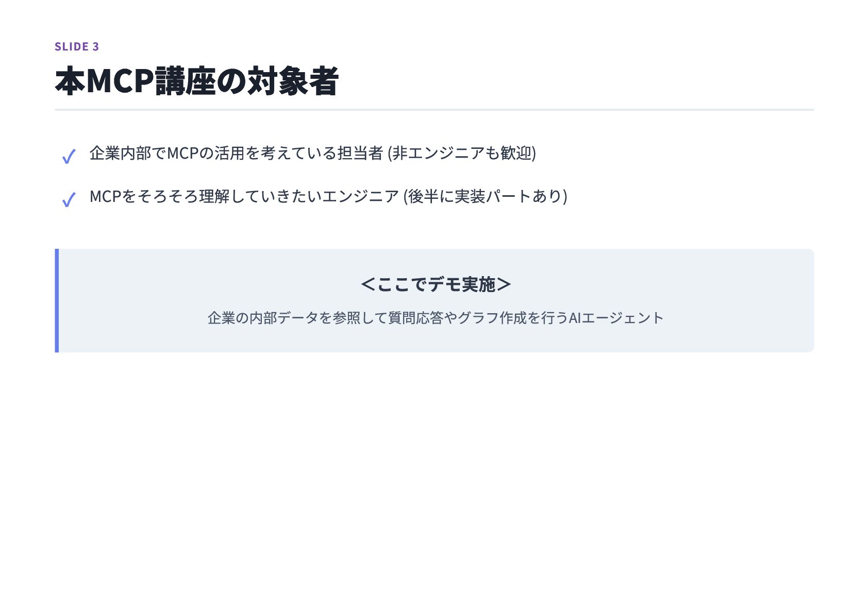Click the demo description mentioning AIエージェント
The width and height of the screenshot is (868, 613).
point(436,318)
